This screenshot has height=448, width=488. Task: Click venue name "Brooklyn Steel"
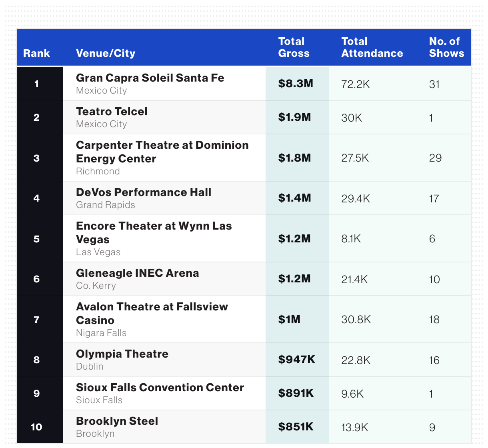pyautogui.click(x=117, y=421)
